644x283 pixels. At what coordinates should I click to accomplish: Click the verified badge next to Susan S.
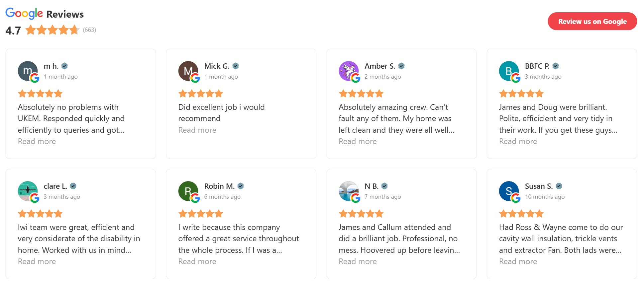(x=559, y=186)
